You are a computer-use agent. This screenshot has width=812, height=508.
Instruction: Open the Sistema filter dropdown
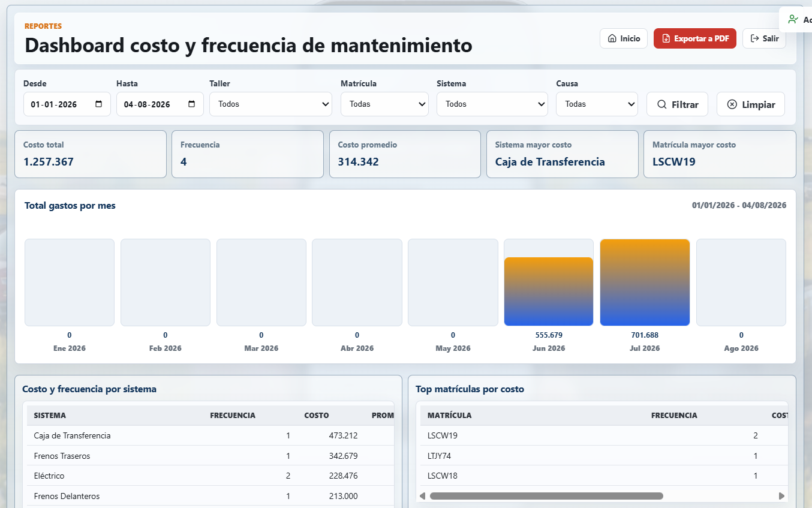(x=492, y=104)
